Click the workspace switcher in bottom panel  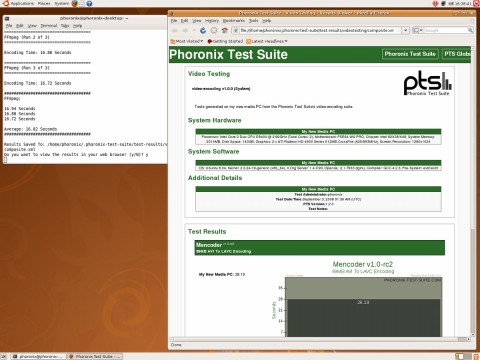(462, 356)
